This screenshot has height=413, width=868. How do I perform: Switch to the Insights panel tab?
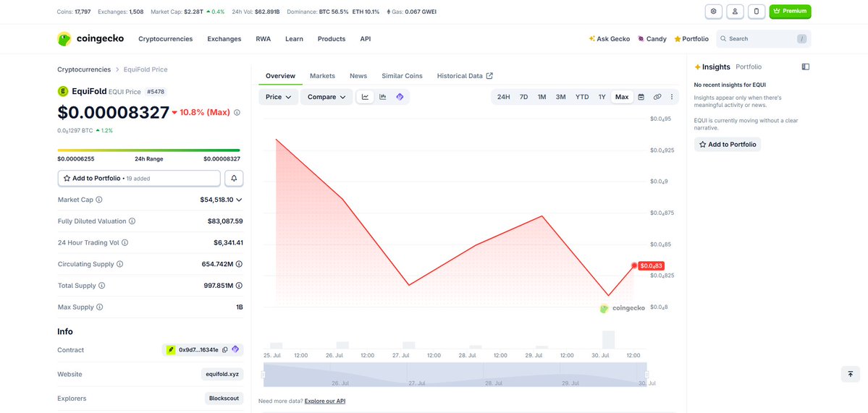(712, 67)
